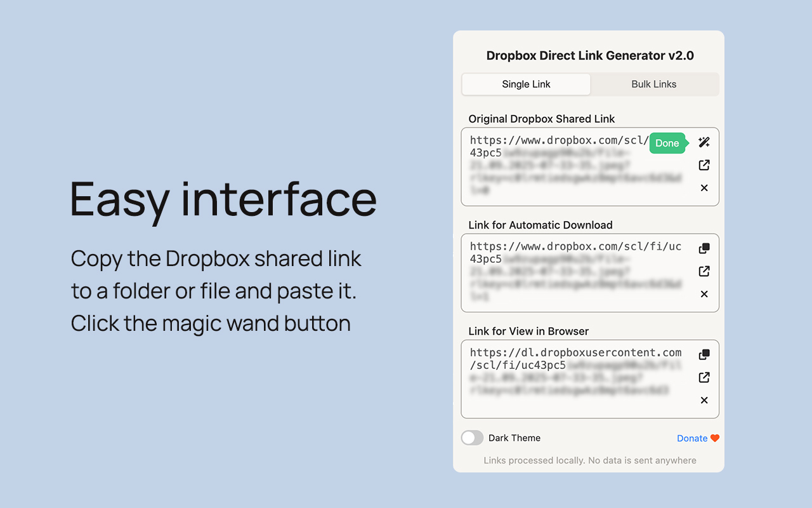812x508 pixels.
Task: Switch to the Bulk Links tab
Action: tap(654, 84)
